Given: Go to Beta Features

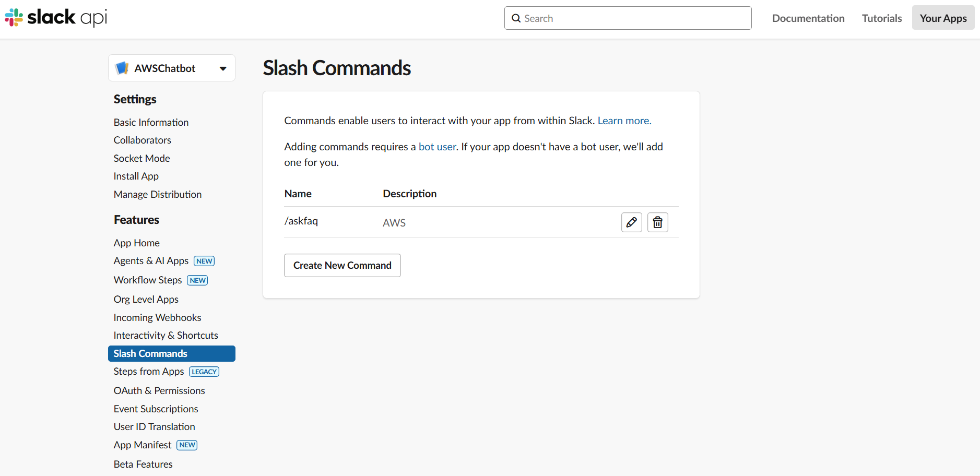Looking at the screenshot, I should point(143,464).
